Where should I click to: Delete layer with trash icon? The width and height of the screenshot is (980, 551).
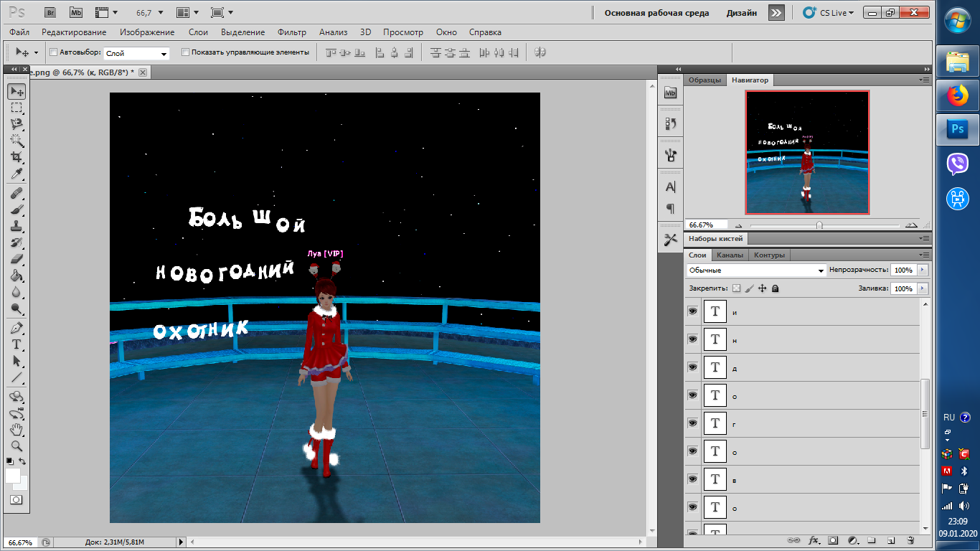point(910,540)
